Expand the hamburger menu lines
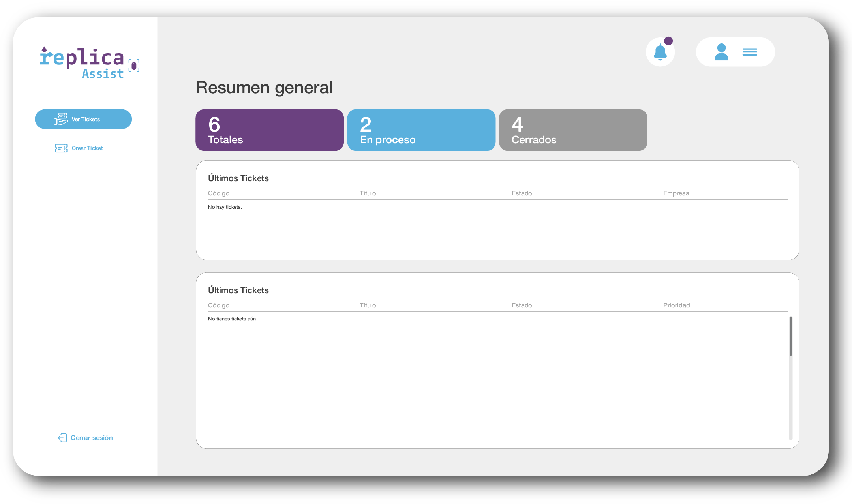 (750, 52)
